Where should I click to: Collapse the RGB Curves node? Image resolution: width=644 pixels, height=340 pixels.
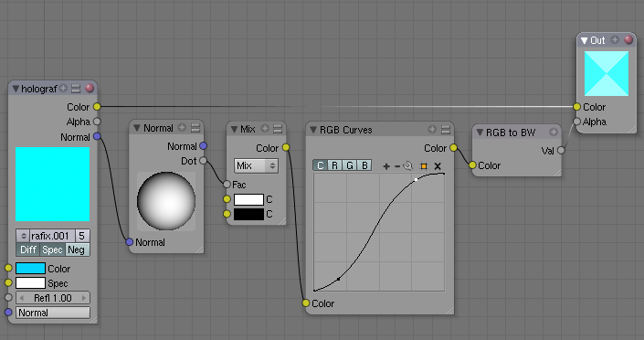313,130
